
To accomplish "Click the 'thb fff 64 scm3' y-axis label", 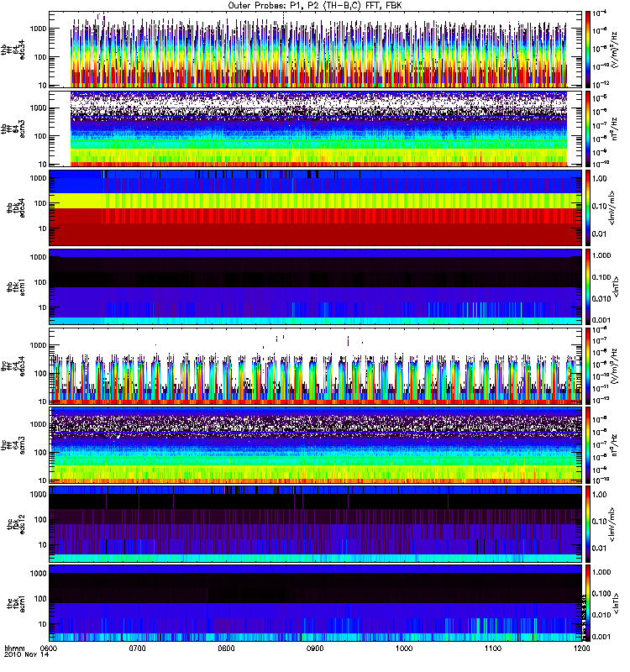I will (13, 129).
